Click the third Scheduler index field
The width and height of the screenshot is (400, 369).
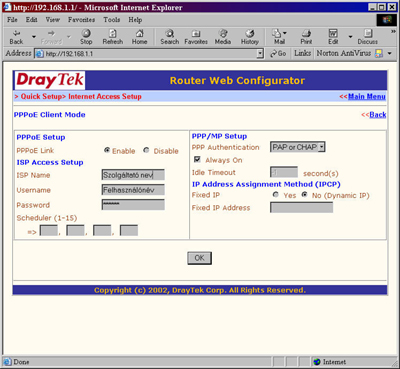[x=102, y=230]
